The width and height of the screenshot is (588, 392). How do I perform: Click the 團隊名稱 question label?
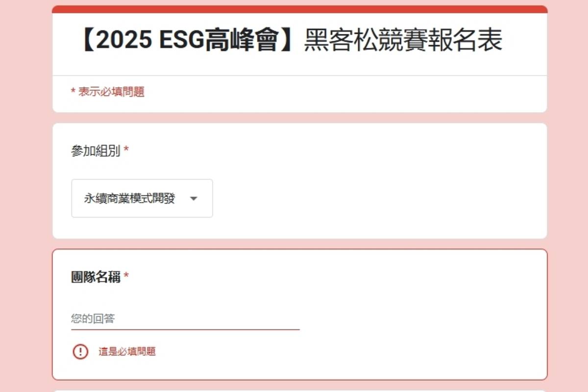pyautogui.click(x=96, y=277)
